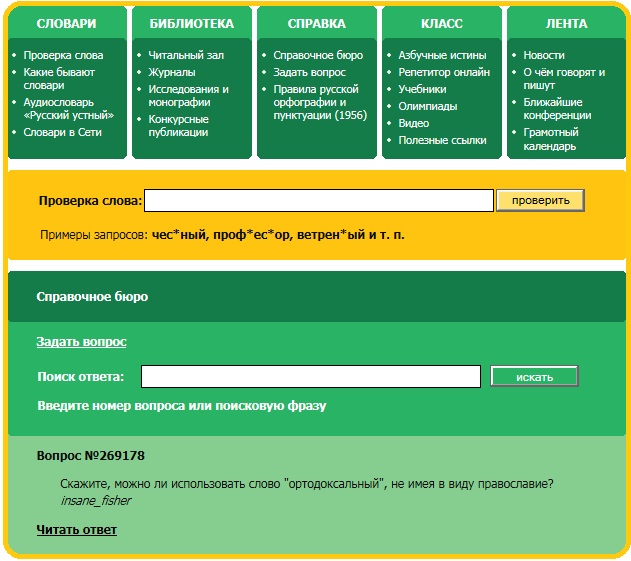Click the example query чес*ный
This screenshot has width=631, height=561.
click(179, 235)
